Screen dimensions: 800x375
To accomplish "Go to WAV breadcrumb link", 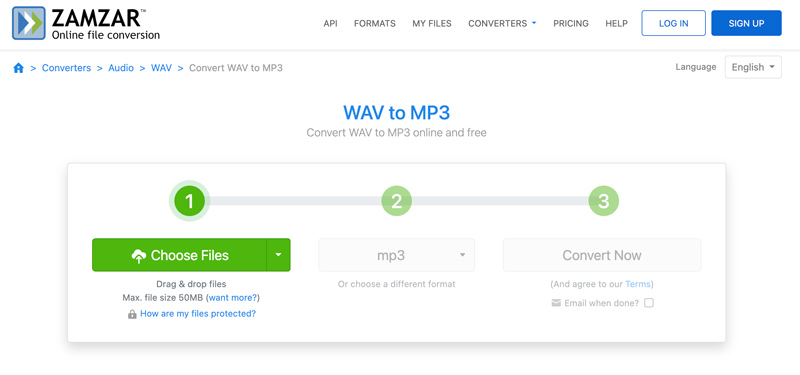I will pos(161,68).
